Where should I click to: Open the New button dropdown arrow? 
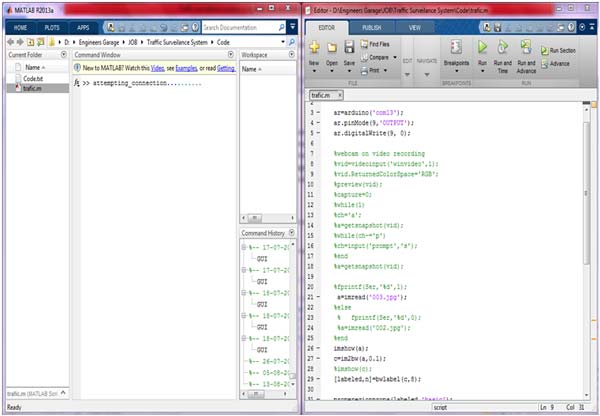point(314,71)
